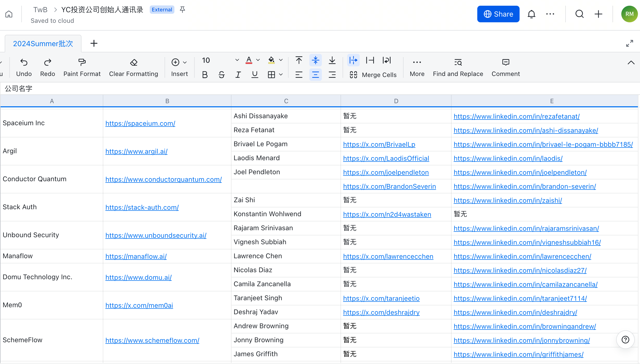Click the Comment icon in the toolbar

click(x=506, y=62)
